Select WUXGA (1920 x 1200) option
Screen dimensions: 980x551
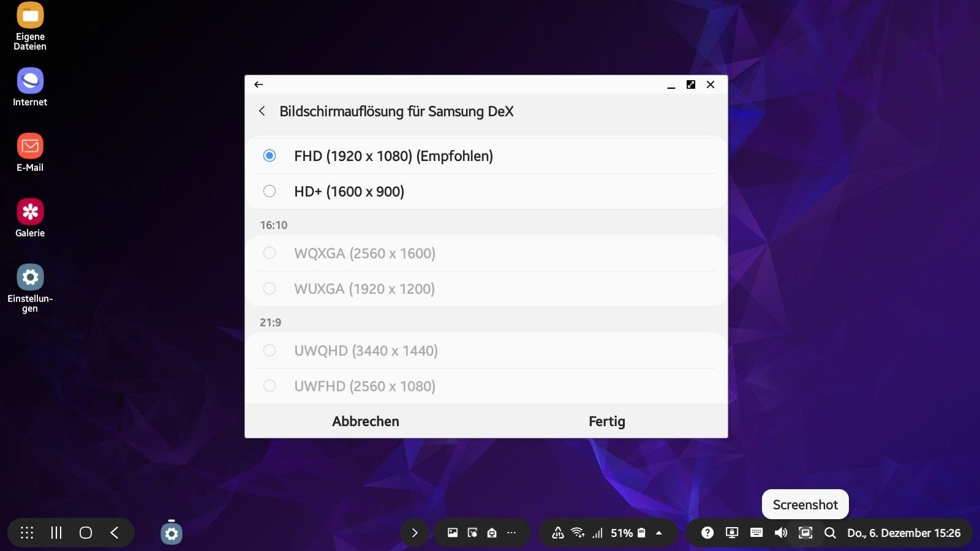coord(486,288)
